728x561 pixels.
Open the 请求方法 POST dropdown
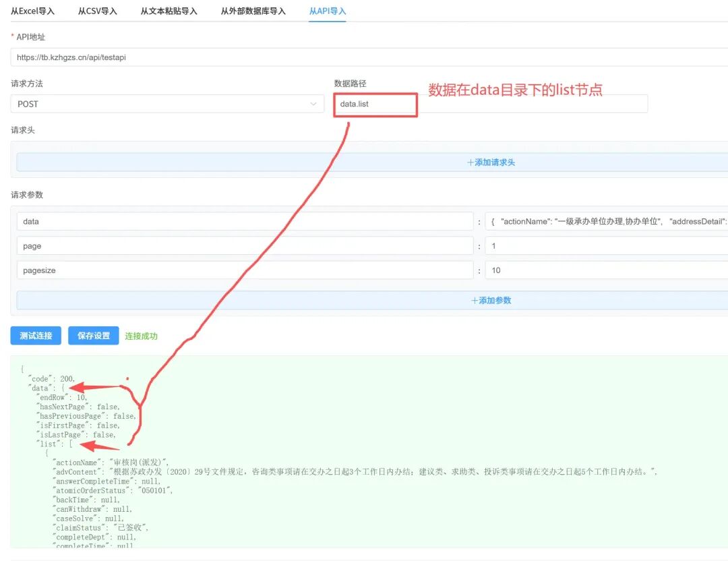[x=167, y=104]
